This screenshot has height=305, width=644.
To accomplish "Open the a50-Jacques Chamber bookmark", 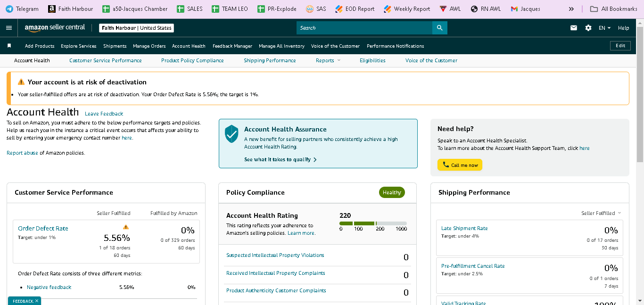I will click(x=135, y=9).
